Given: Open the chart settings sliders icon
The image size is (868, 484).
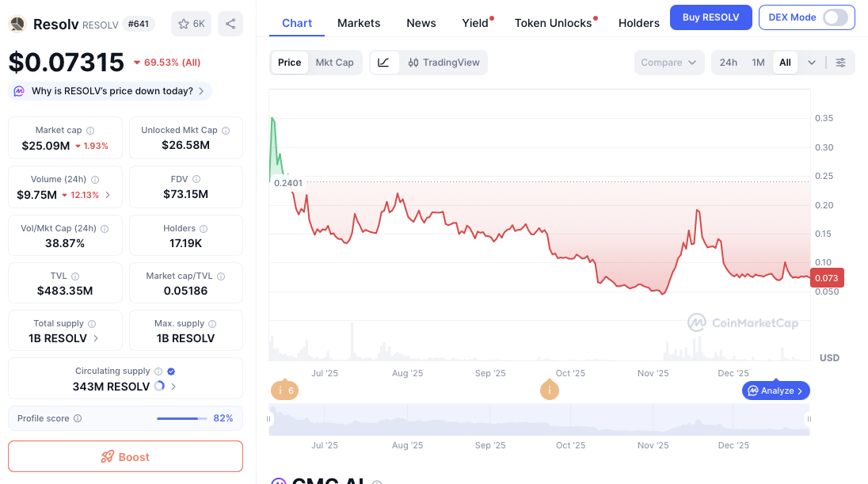Looking at the screenshot, I should [x=840, y=63].
